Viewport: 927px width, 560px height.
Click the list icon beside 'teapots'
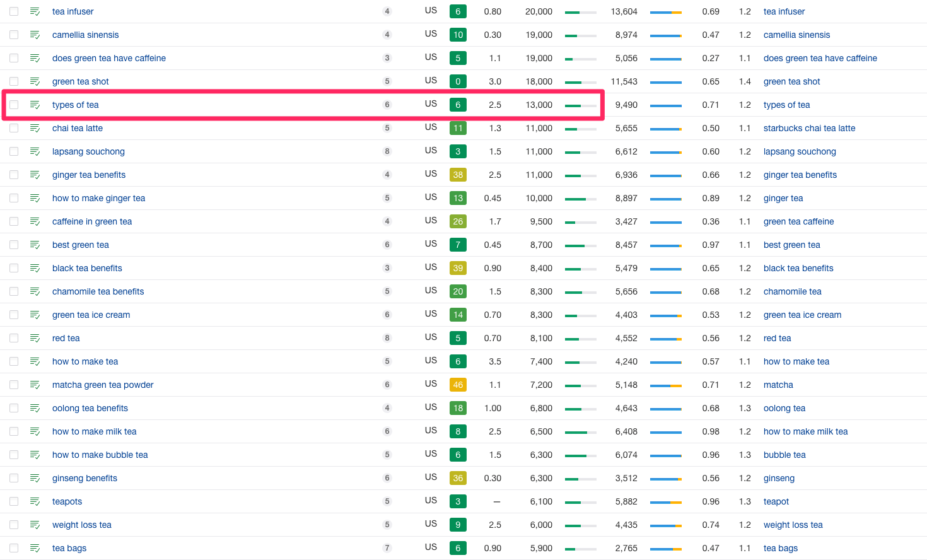click(x=35, y=501)
